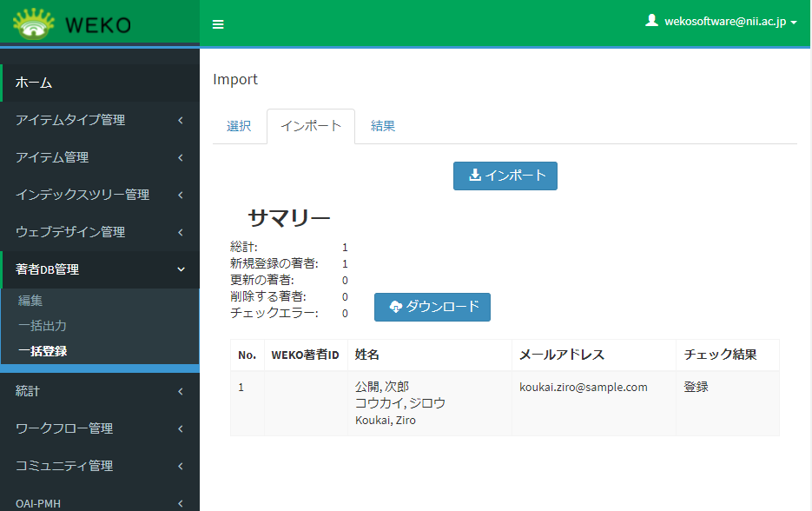Switch to the 結果 tab
Screen dimensions: 812x511
[x=382, y=126]
